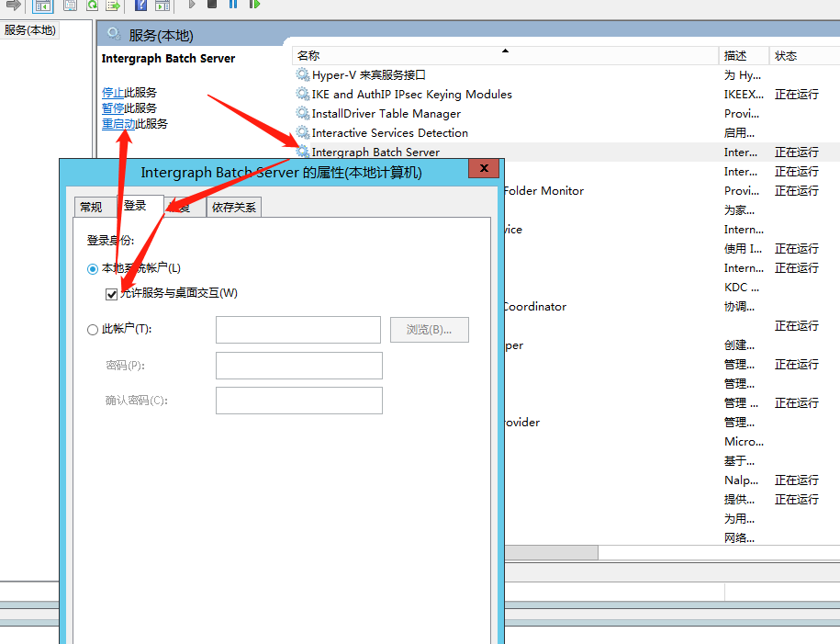Click the gear icon of IKE and AuthIP service
Viewport: 840px width, 644px height.
(x=303, y=94)
